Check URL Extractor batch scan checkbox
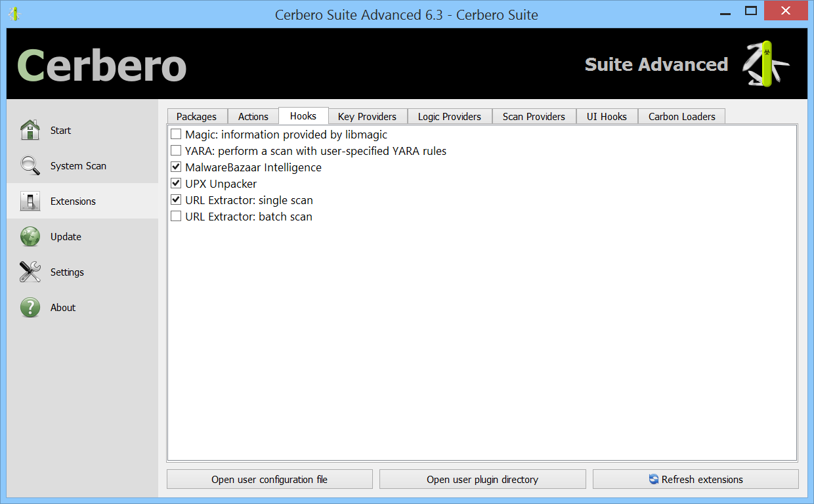The height and width of the screenshot is (504, 814). click(x=176, y=217)
